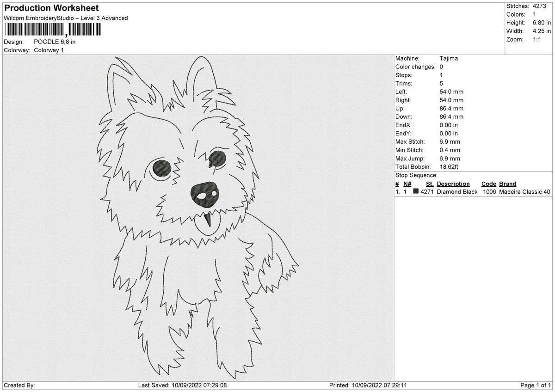
Task: Click the poodle embroidery design preview
Action: pyautogui.click(x=199, y=218)
